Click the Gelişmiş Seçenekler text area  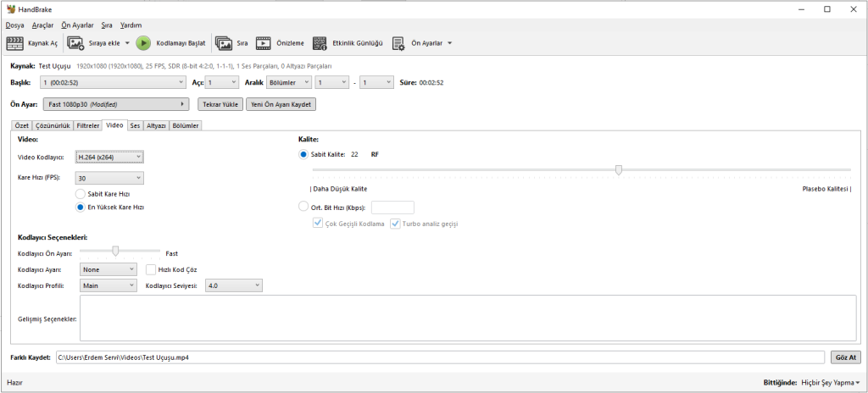tap(468, 318)
